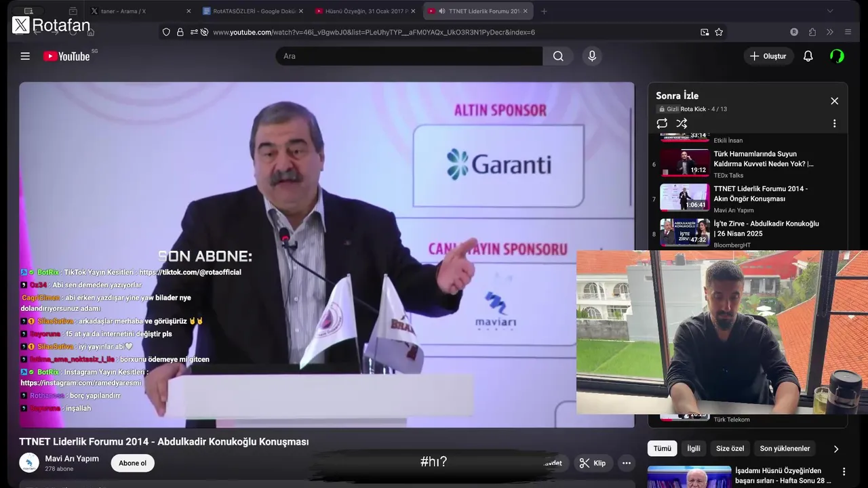868x488 pixels.
Task: Open the playlist three-dot options menu
Action: point(834,123)
